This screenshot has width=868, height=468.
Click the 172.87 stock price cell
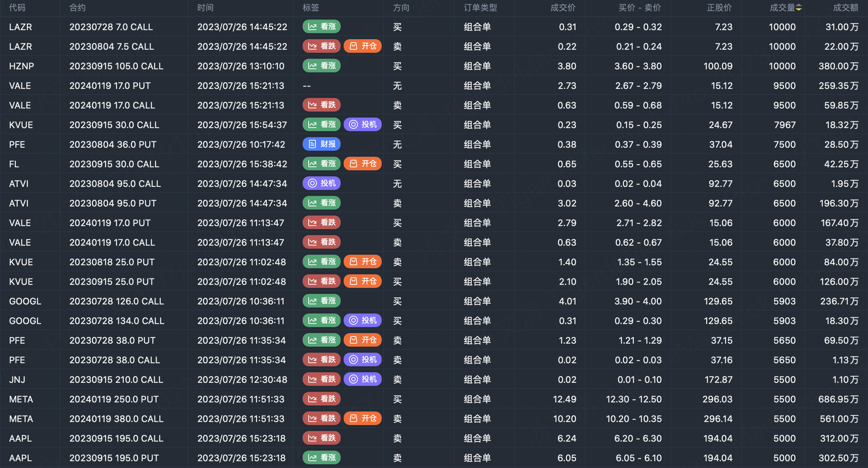point(719,379)
